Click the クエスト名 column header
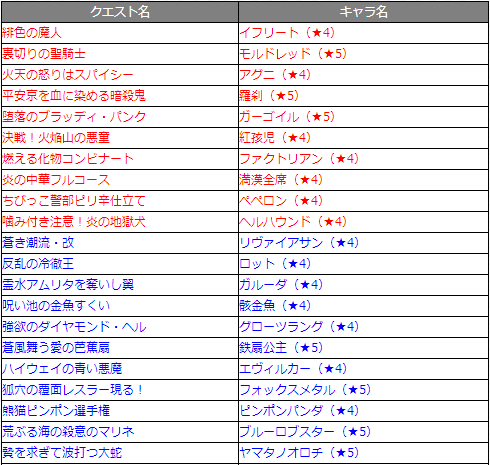The image size is (490, 465). 120,12
